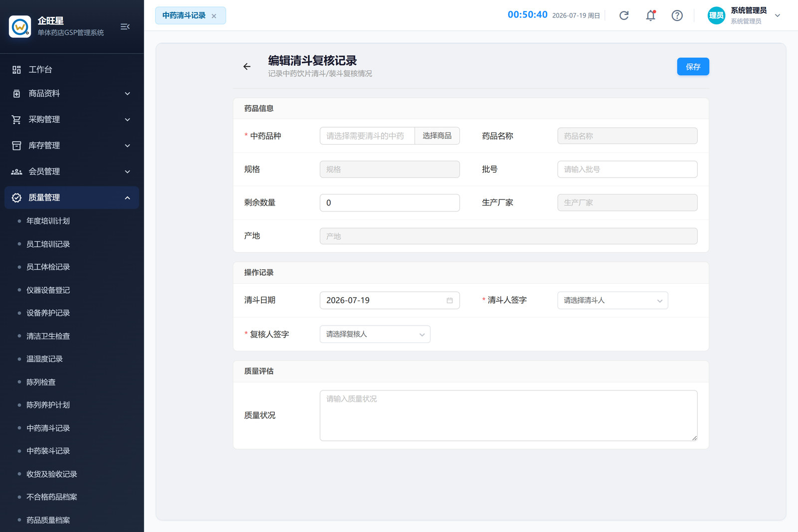Click the 会员管理 people icon
This screenshot has height=532, width=798.
coord(16,172)
